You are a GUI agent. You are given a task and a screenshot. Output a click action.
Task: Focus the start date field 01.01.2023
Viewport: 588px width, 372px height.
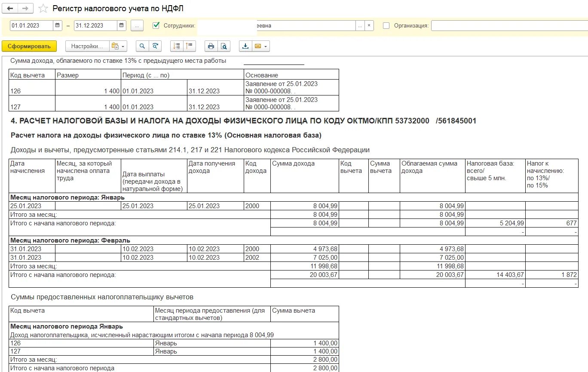coord(32,25)
